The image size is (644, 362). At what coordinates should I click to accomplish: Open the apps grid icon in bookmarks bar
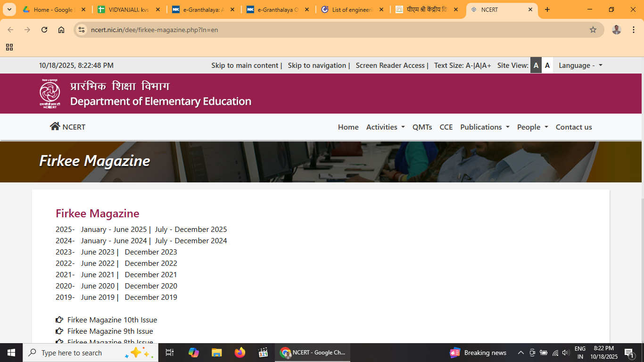tap(9, 47)
